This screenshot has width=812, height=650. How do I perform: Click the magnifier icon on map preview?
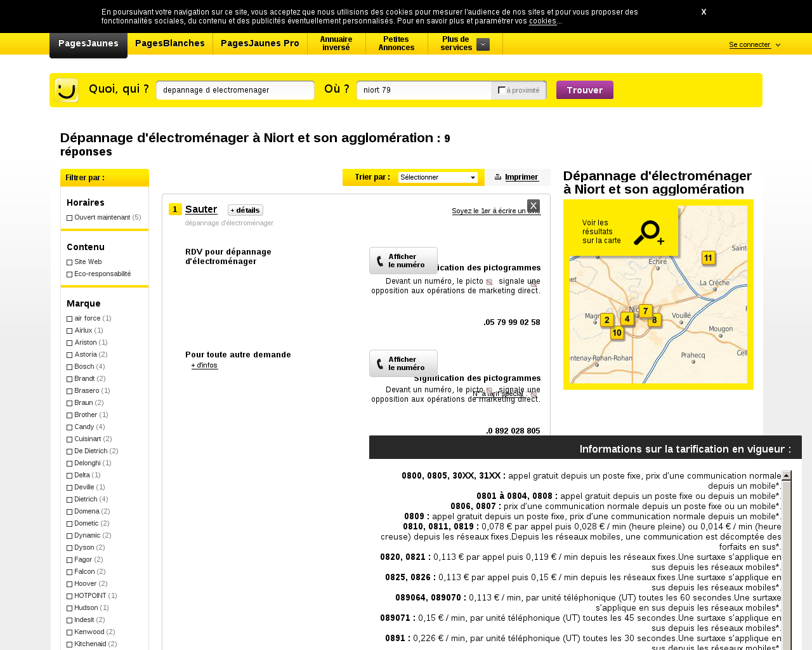coord(648,233)
